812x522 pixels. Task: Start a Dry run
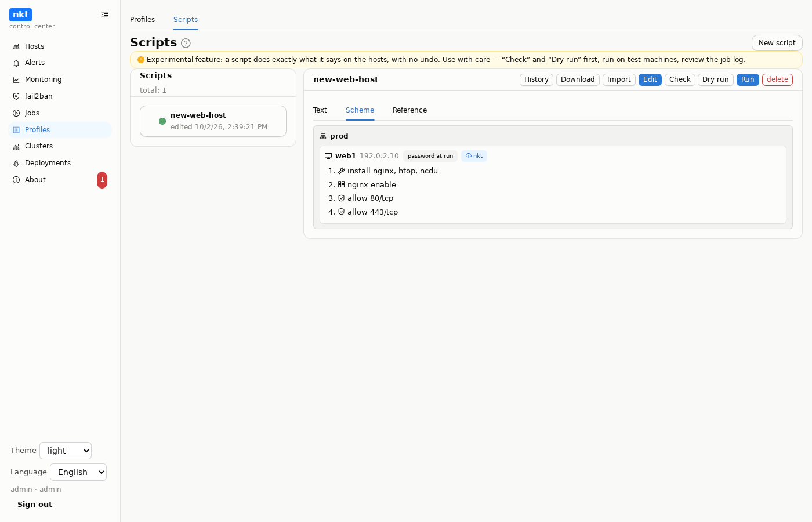click(x=716, y=79)
